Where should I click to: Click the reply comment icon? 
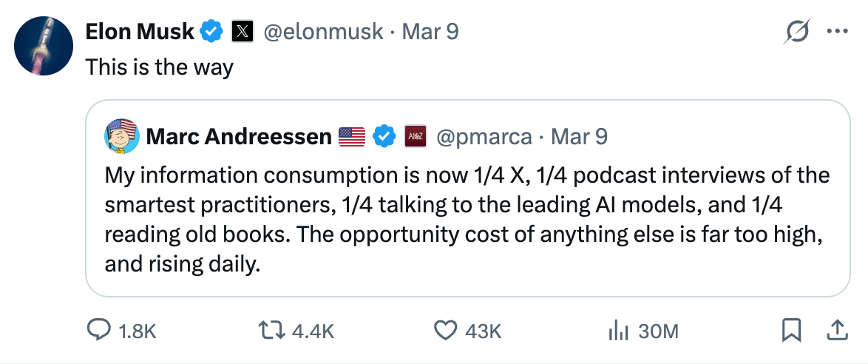coord(99,330)
